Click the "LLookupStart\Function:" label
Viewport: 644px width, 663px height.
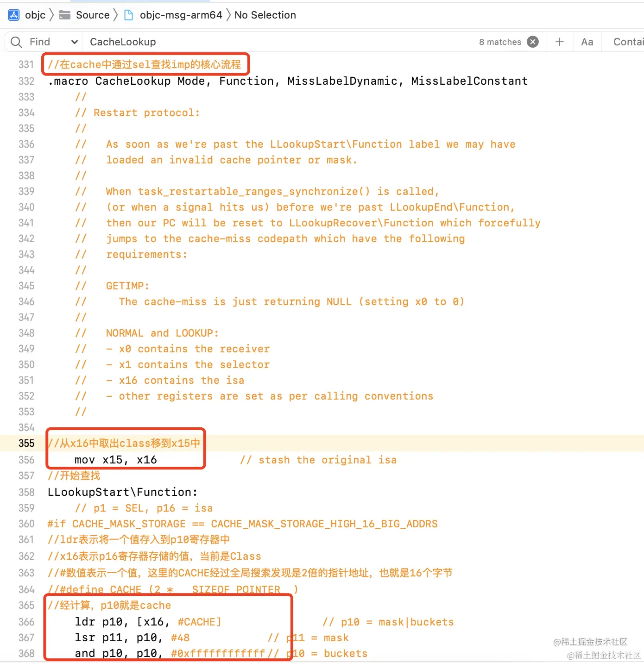(x=123, y=492)
